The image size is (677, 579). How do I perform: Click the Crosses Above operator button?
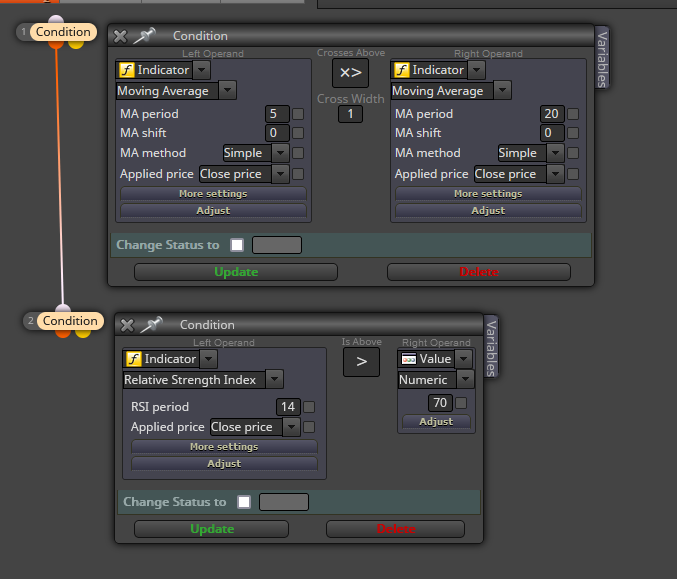(x=350, y=73)
